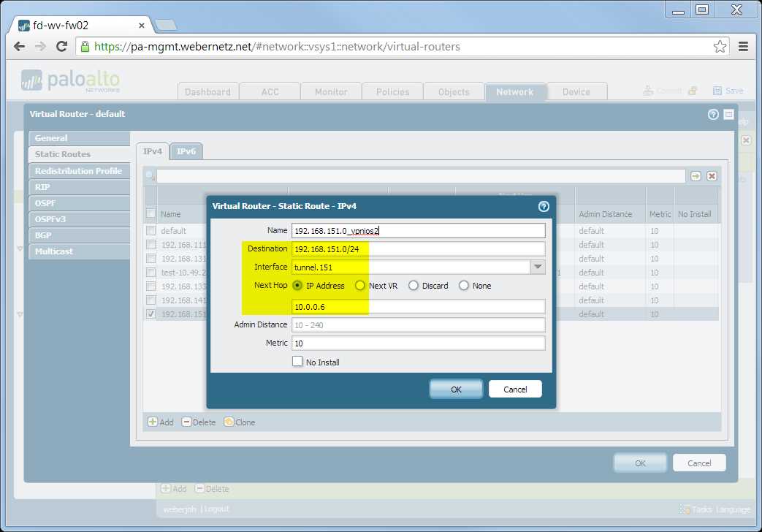The height and width of the screenshot is (532, 762).
Task: Cancel the Static Route dialog
Action: click(515, 389)
